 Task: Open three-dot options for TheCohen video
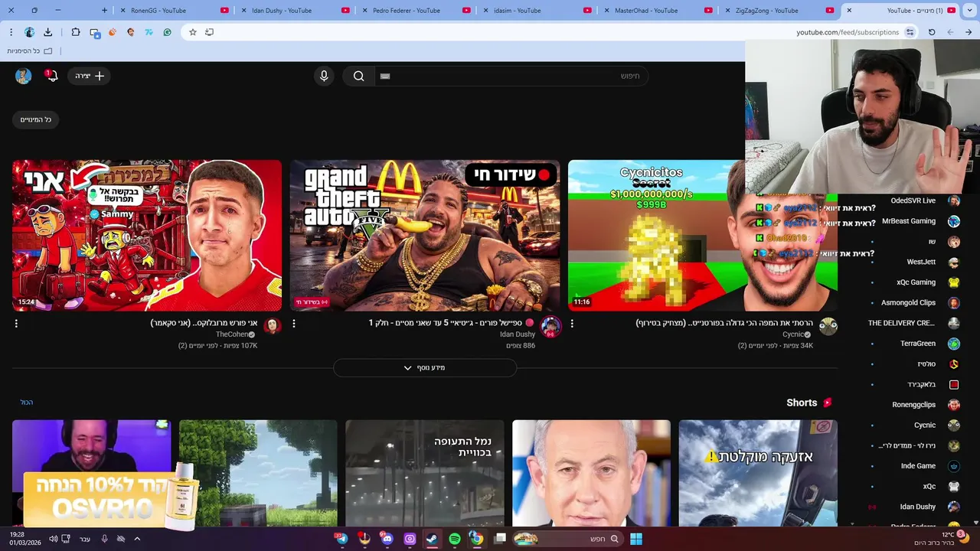[x=16, y=323]
